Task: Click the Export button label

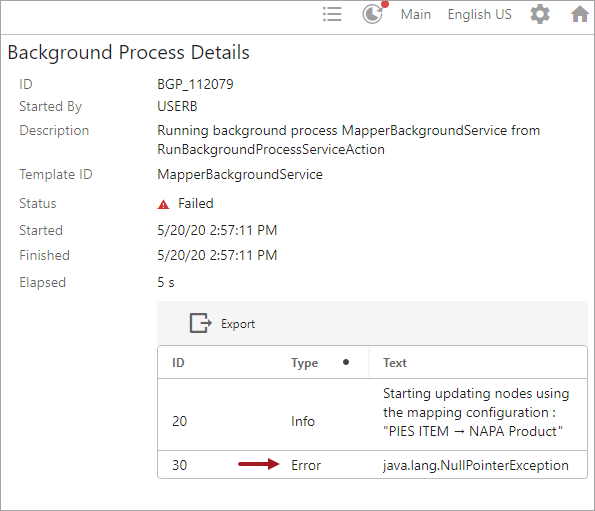Action: click(238, 324)
